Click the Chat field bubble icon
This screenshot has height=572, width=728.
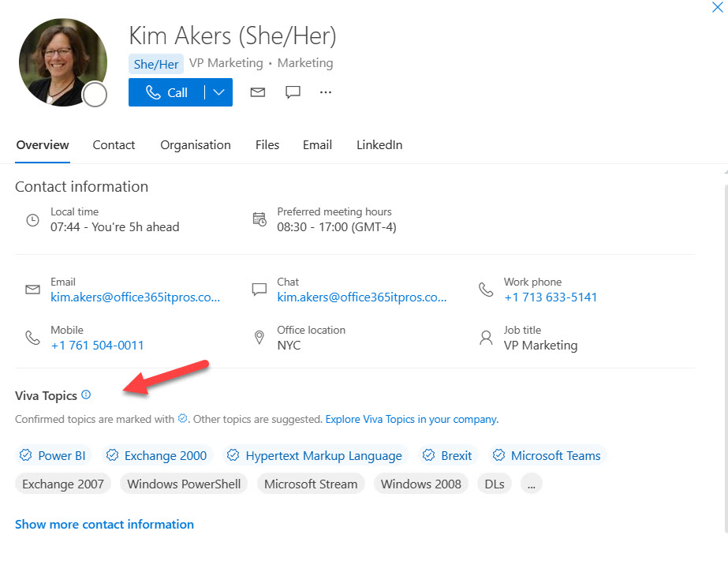click(x=259, y=290)
